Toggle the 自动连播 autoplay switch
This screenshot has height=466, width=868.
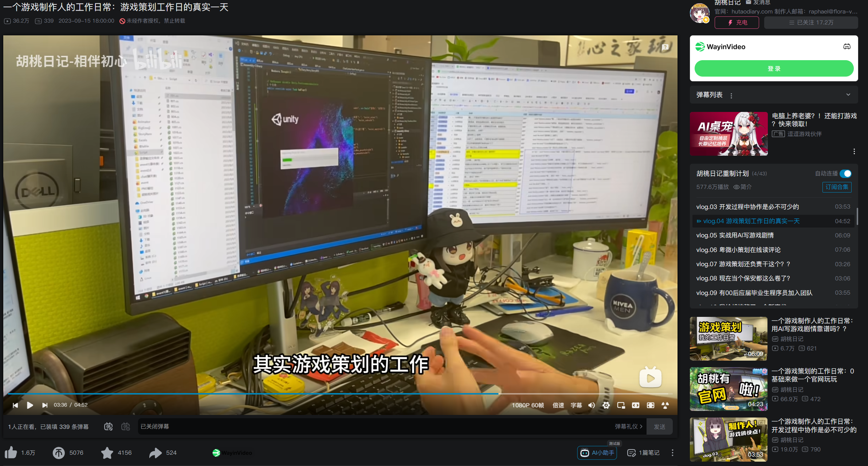click(x=845, y=174)
